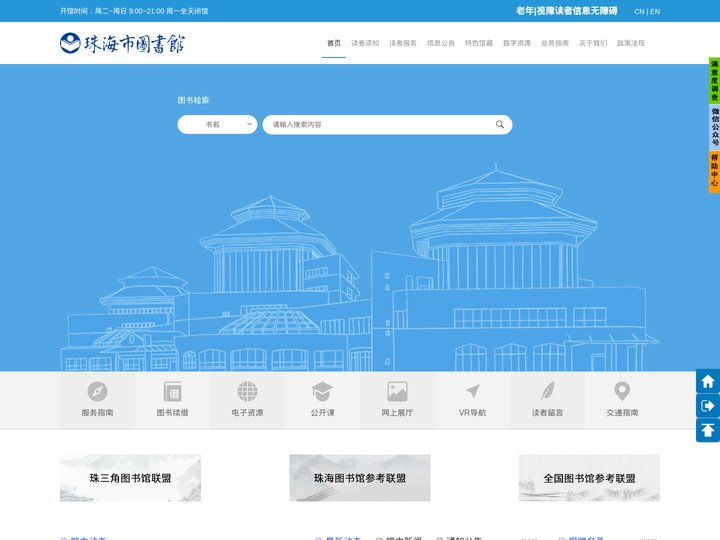Click the search magnifier icon
This screenshot has width=720, height=540.
pyautogui.click(x=500, y=124)
